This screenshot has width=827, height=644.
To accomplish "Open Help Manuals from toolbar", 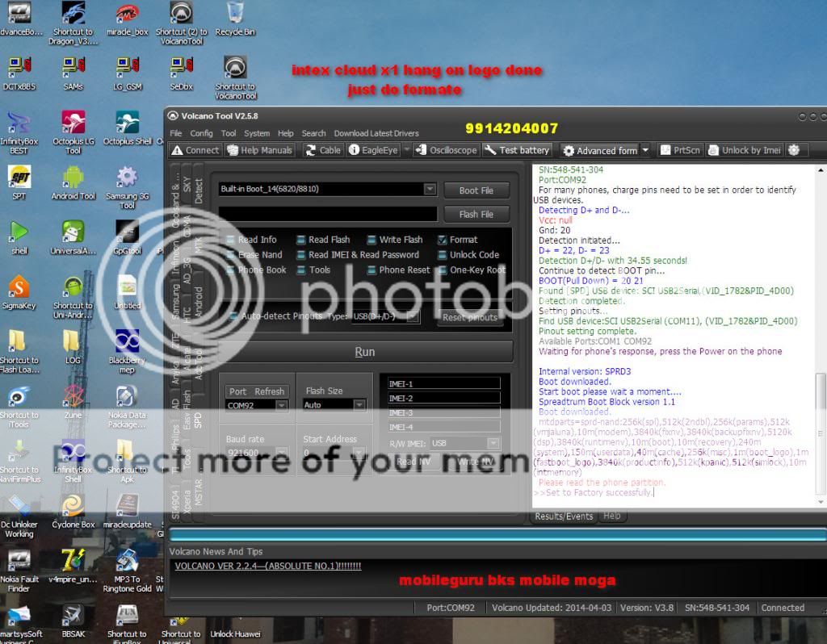I will click(259, 150).
